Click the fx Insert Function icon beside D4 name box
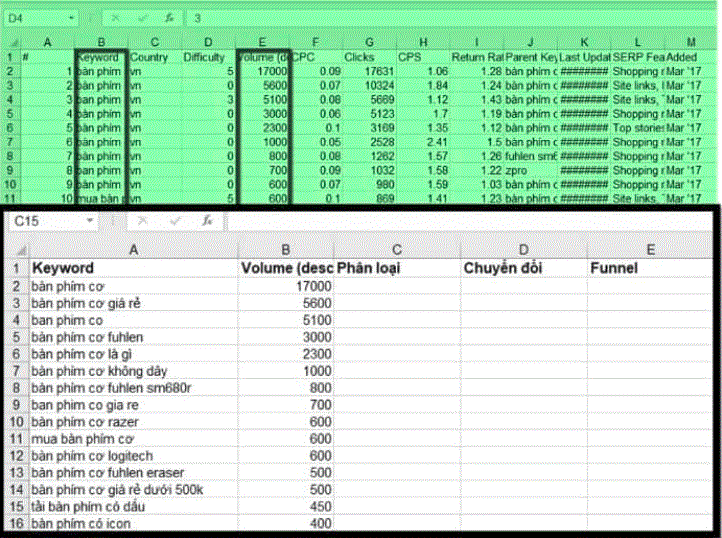Viewport: 722px width, 538px height. 169,18
